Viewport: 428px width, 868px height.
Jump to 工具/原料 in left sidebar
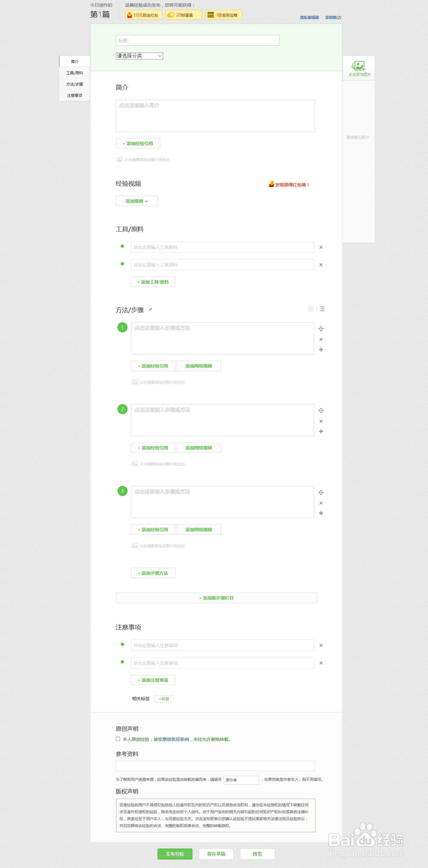tap(74, 73)
